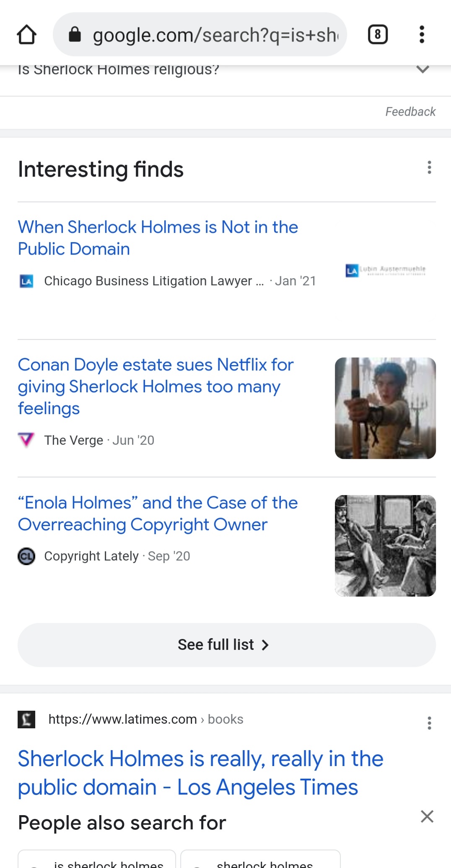Tap the padlock site security icon
This screenshot has height=868, width=451.
click(75, 34)
